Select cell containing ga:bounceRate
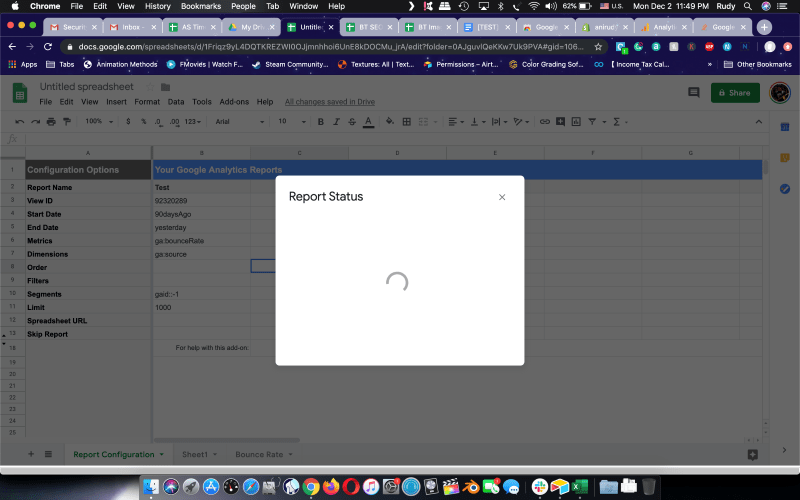The image size is (800, 500). [x=202, y=240]
